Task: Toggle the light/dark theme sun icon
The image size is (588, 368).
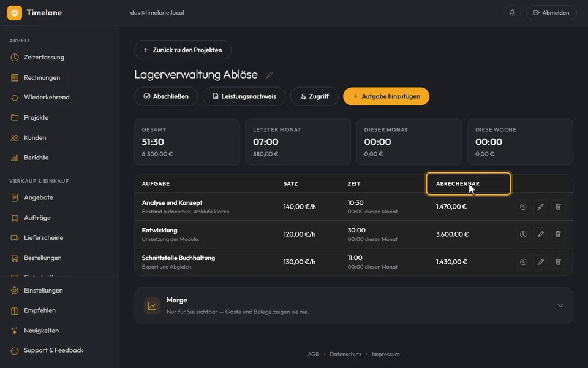Action: click(512, 12)
